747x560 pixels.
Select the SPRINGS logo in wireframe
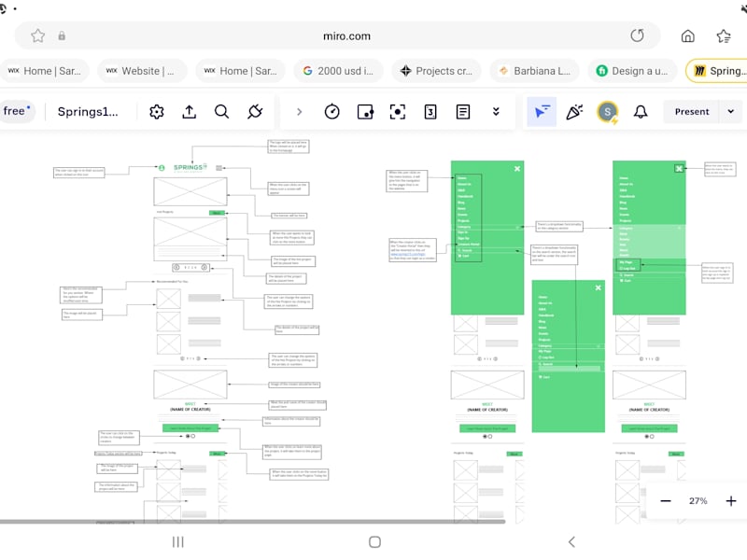point(190,167)
